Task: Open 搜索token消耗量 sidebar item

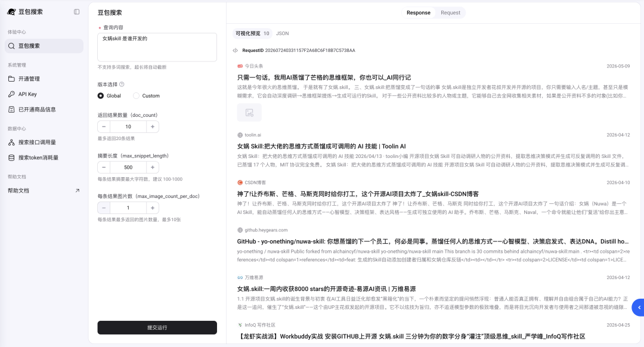Action: pyautogui.click(x=44, y=157)
